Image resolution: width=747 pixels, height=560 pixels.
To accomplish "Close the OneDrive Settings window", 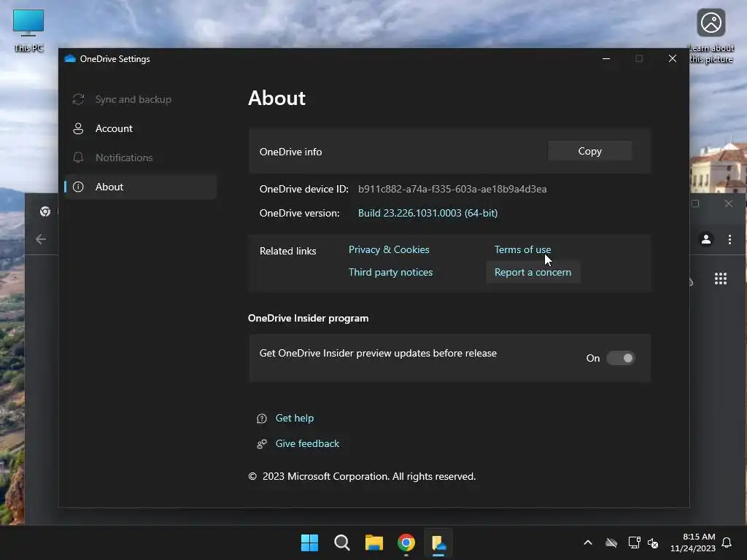I will [672, 58].
